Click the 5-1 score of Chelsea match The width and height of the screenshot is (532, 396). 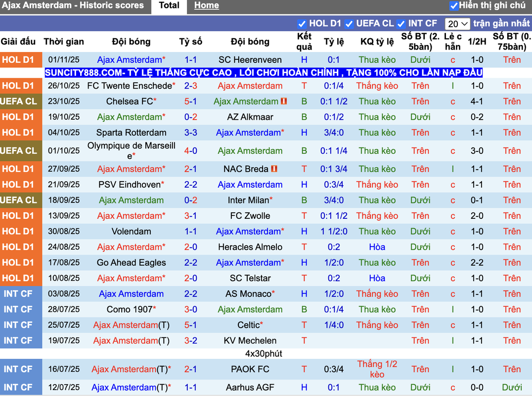(191, 101)
